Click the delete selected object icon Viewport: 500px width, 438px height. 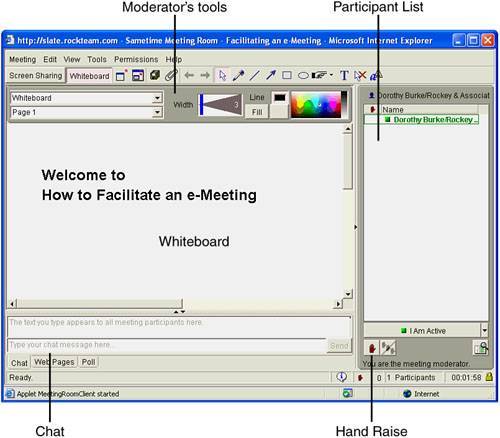[x=360, y=75]
